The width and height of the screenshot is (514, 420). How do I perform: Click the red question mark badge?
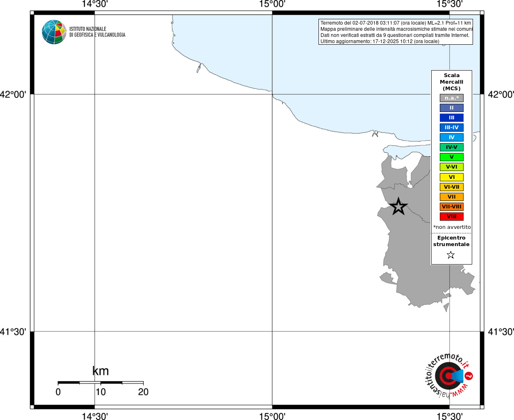coord(469,376)
